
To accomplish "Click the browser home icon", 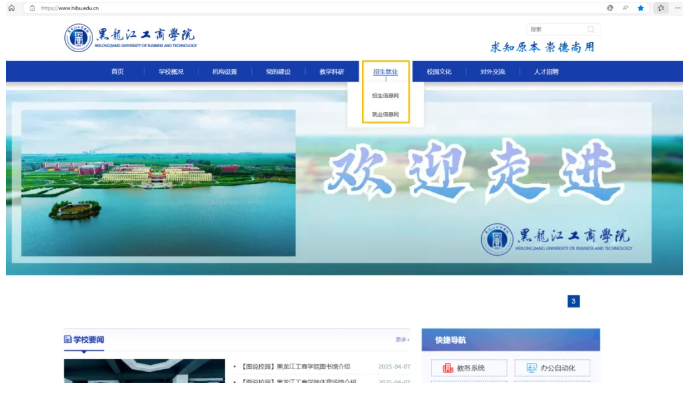I will tap(12, 8).
